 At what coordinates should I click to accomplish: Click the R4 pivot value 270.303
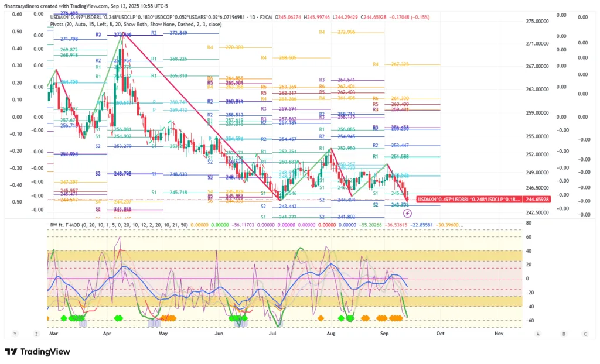(x=234, y=47)
